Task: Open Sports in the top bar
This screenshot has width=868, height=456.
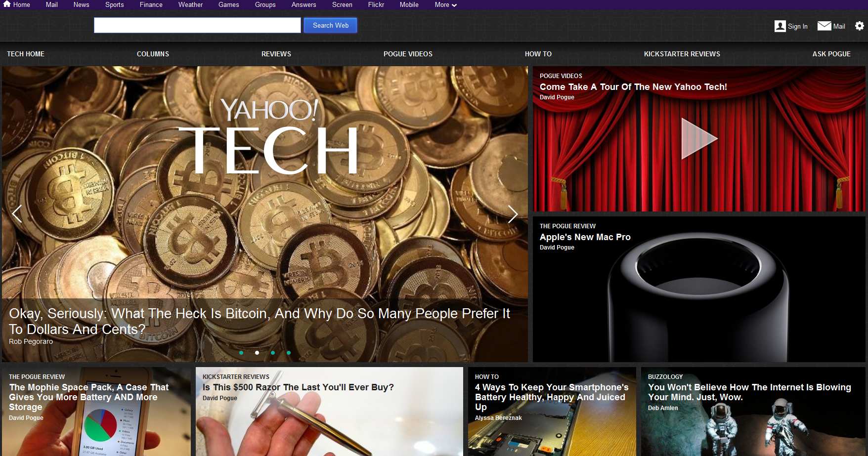Action: [x=115, y=4]
